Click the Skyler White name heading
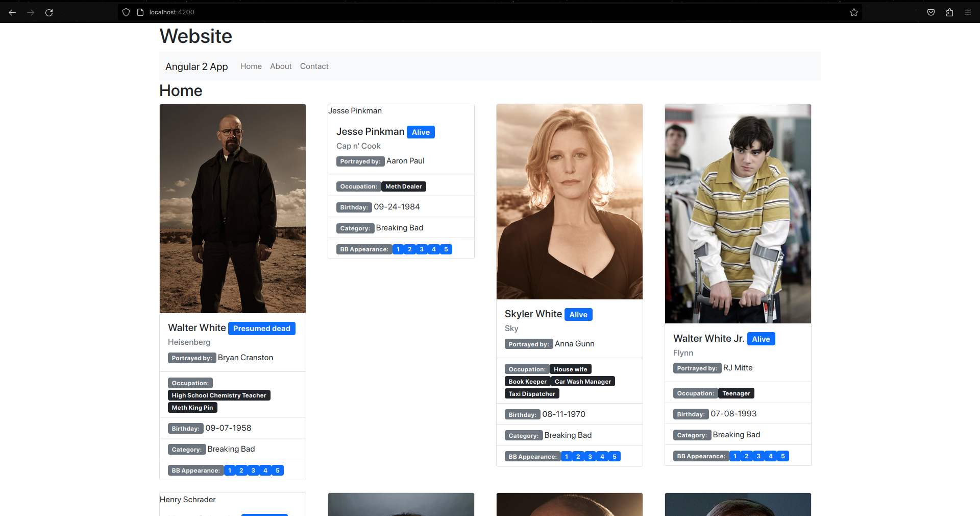Viewport: 980px width, 516px height. 533,314
